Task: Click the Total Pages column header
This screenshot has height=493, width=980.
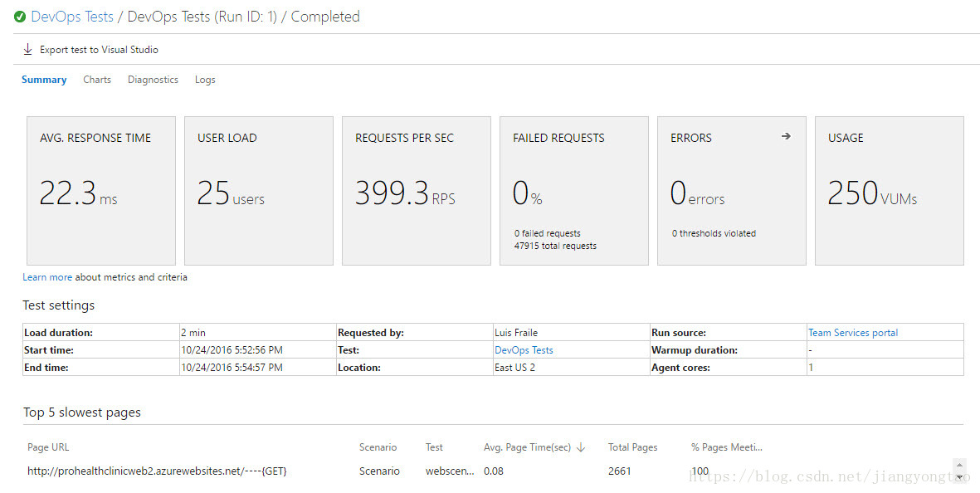Action: coord(632,447)
